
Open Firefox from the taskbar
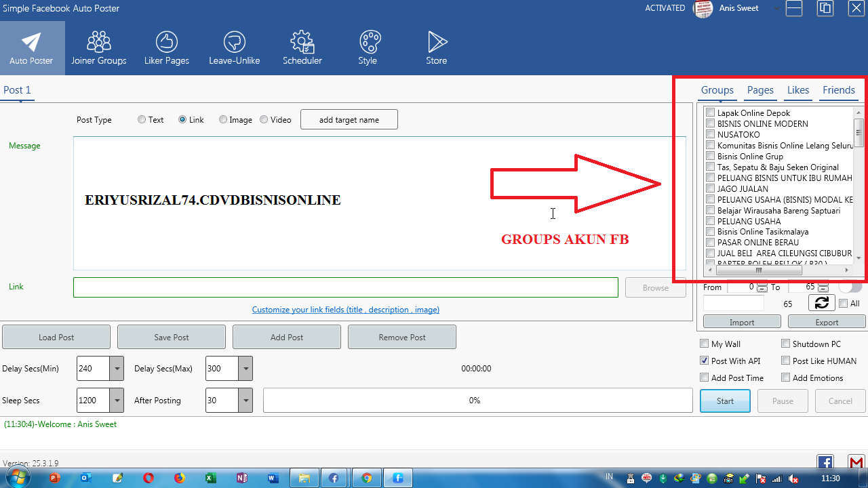coord(180,478)
